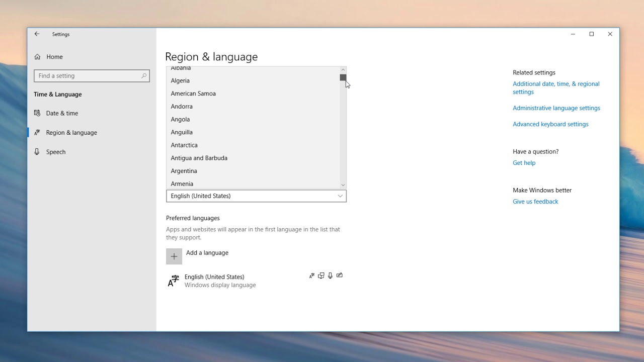Image resolution: width=644 pixels, height=362 pixels.
Task: Click the country list scrollbar thumb
Action: pos(343,77)
